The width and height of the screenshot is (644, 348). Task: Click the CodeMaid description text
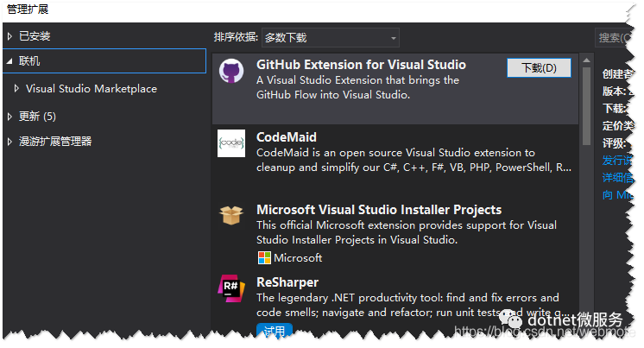pyautogui.click(x=414, y=161)
